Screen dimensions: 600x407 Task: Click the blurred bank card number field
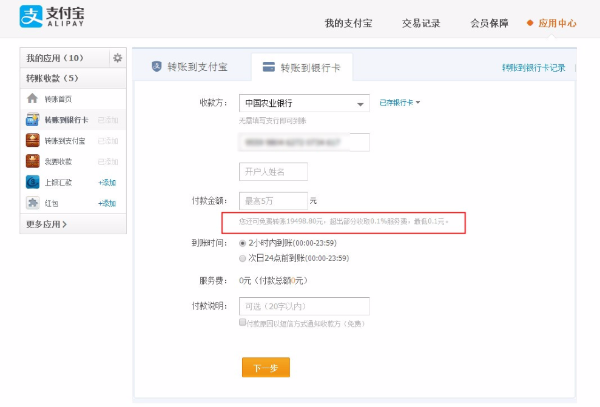coord(304,142)
